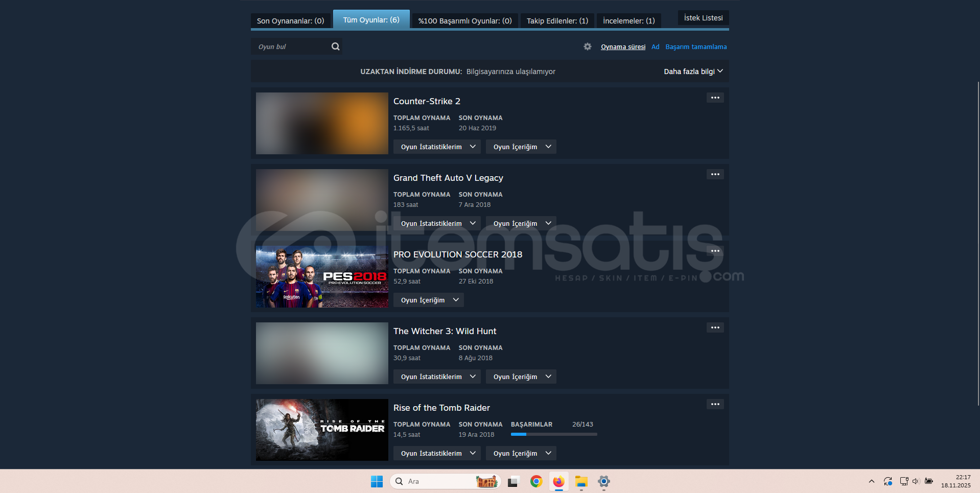Click the 26/143 achievements count

coord(582,425)
